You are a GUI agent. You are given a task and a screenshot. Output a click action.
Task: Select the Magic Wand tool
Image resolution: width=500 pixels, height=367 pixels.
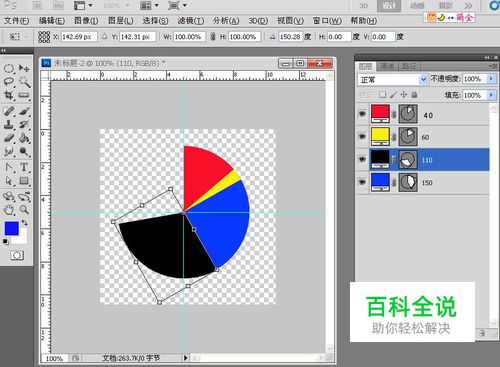coord(24,82)
